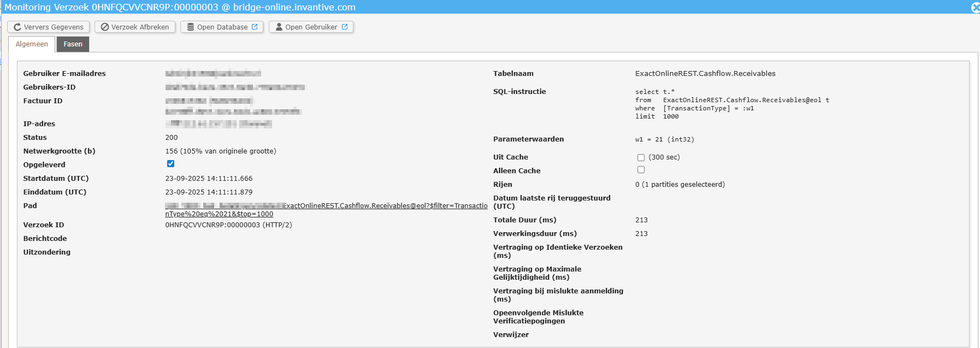Click the user silhouette icon
The height and width of the screenshot is (348, 980).
click(x=279, y=27)
